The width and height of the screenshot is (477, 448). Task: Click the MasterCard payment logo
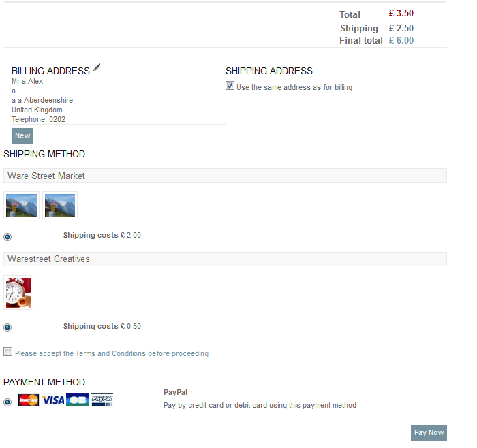pos(29,400)
